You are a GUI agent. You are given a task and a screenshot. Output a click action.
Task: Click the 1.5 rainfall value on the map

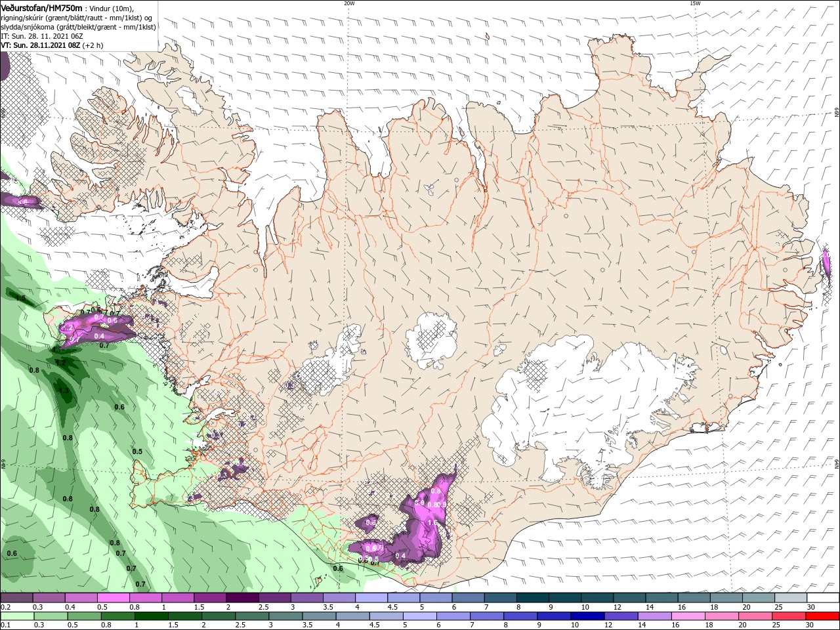point(20,299)
